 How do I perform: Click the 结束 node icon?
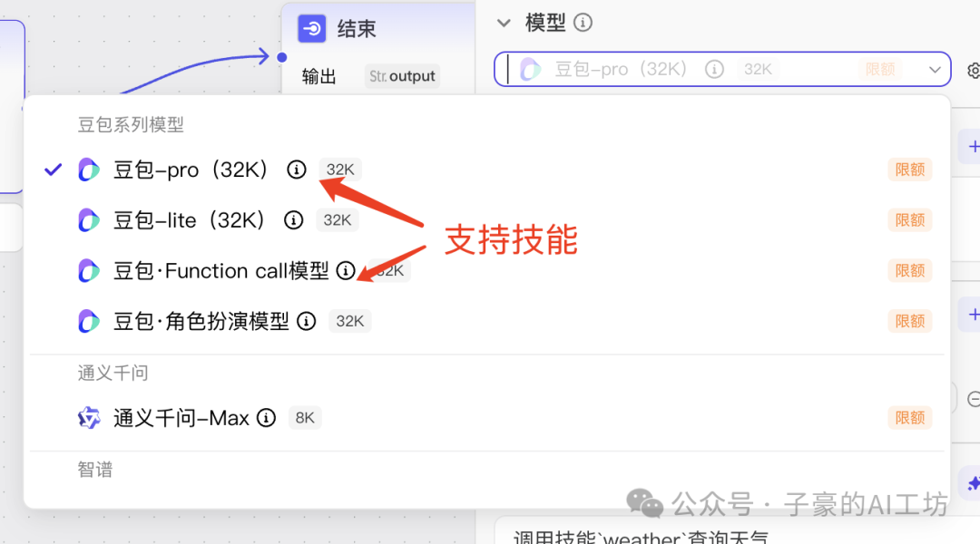pyautogui.click(x=311, y=29)
